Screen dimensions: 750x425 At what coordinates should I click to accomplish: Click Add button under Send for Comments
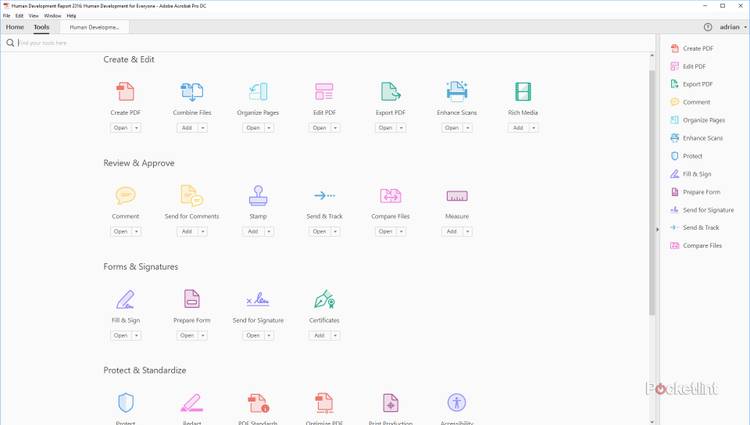click(187, 231)
